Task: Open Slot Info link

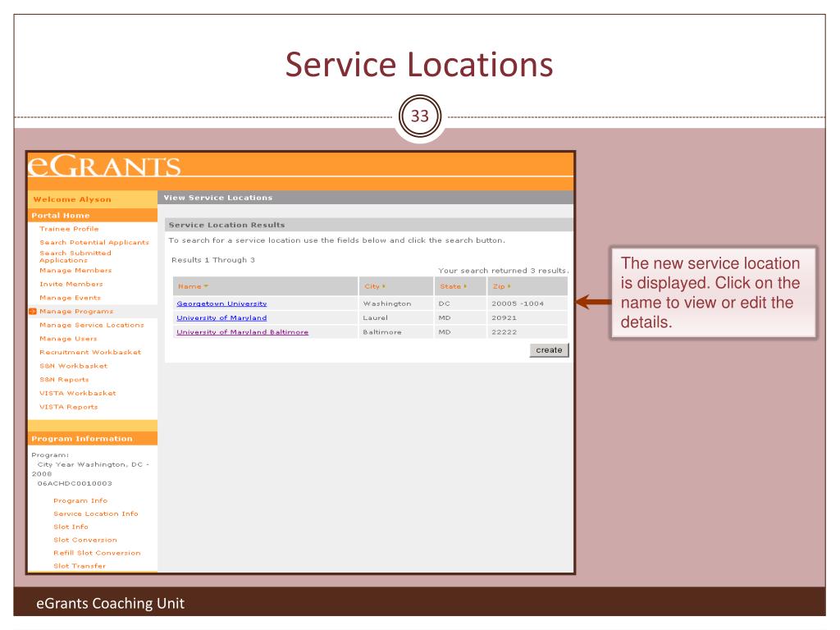Action: (71, 527)
